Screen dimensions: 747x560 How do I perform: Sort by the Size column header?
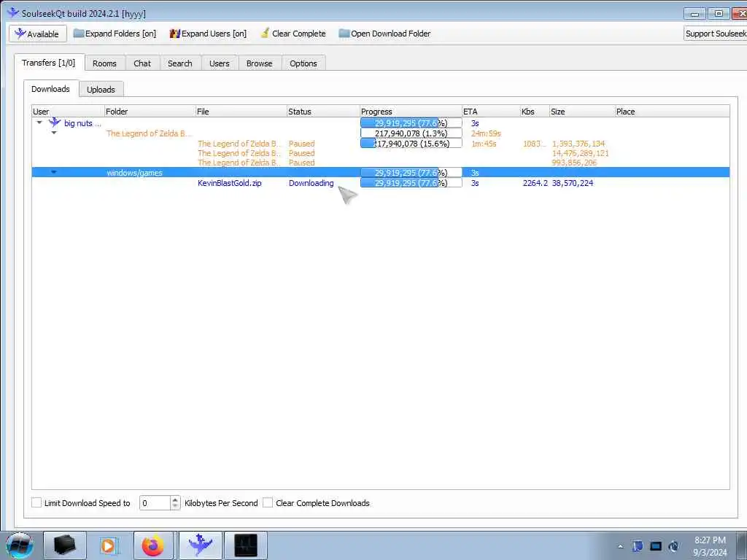582,112
